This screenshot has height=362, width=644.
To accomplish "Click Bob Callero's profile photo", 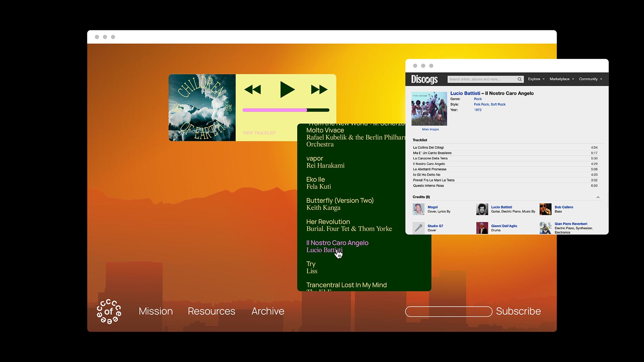I will pos(545,209).
